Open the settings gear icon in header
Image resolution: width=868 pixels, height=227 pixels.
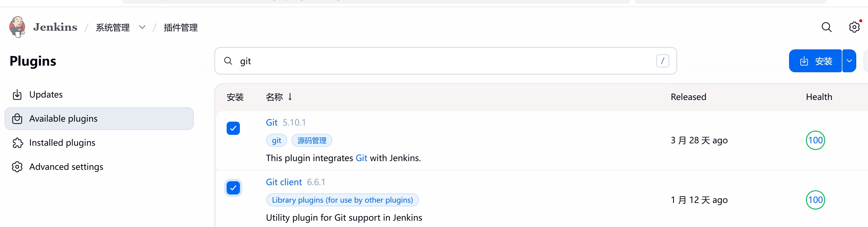854,27
